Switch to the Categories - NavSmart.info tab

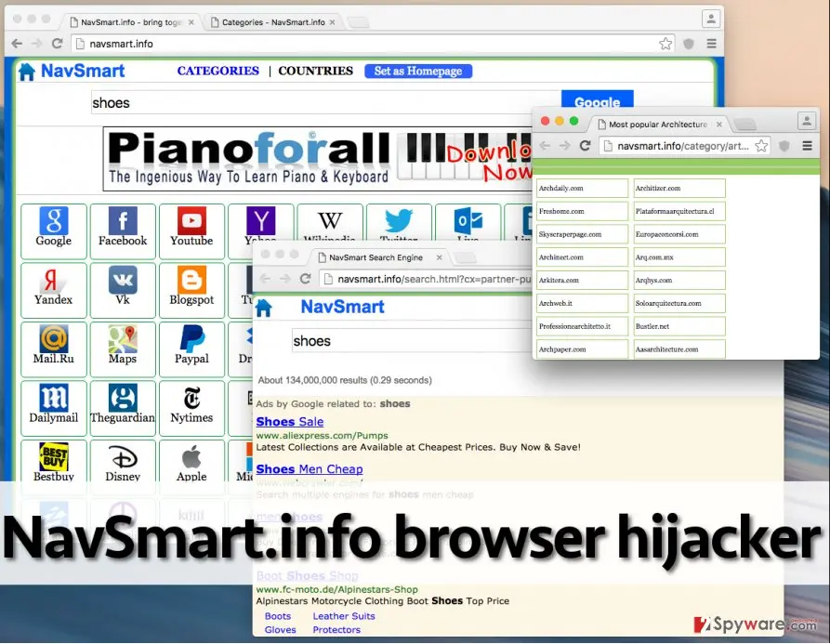tap(272, 22)
